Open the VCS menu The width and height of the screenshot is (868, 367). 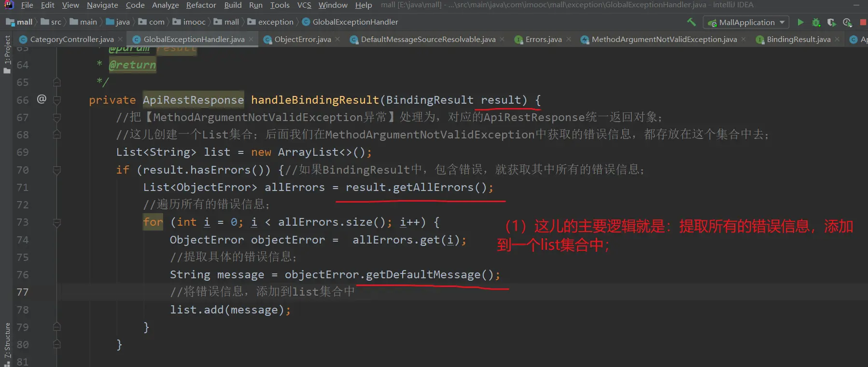tap(304, 5)
